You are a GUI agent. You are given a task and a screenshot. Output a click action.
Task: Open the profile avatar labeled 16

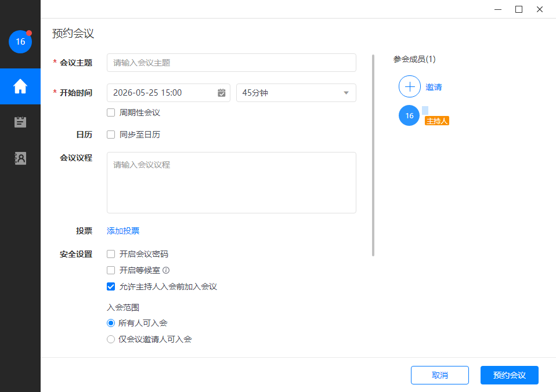pyautogui.click(x=20, y=42)
